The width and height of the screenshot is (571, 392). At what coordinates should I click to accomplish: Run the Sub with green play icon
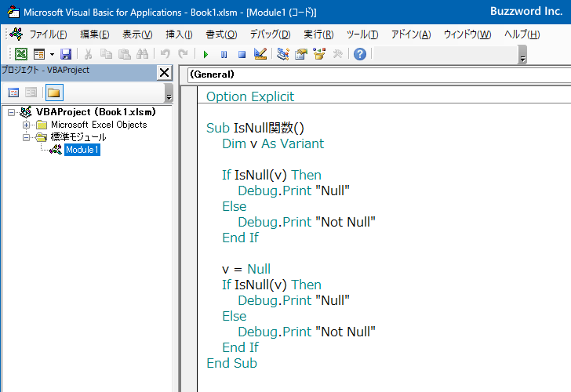[205, 54]
